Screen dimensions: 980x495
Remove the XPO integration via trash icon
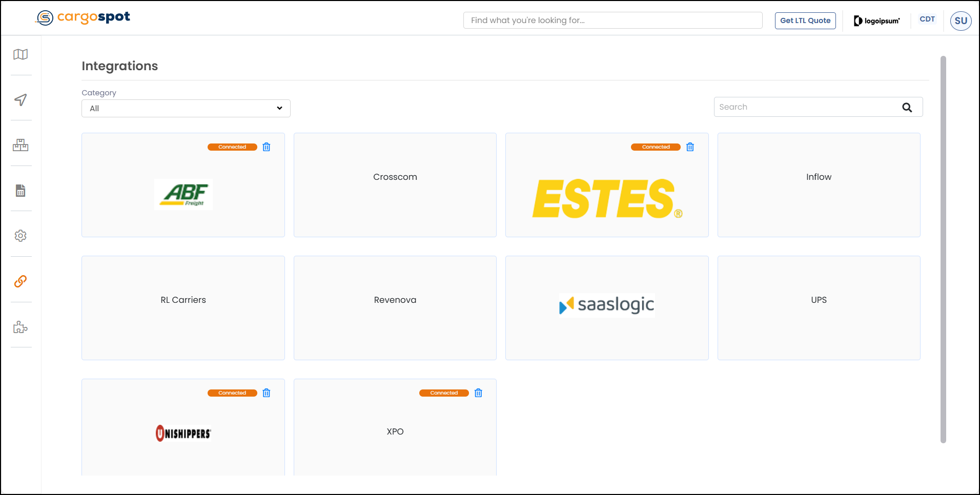pyautogui.click(x=478, y=393)
